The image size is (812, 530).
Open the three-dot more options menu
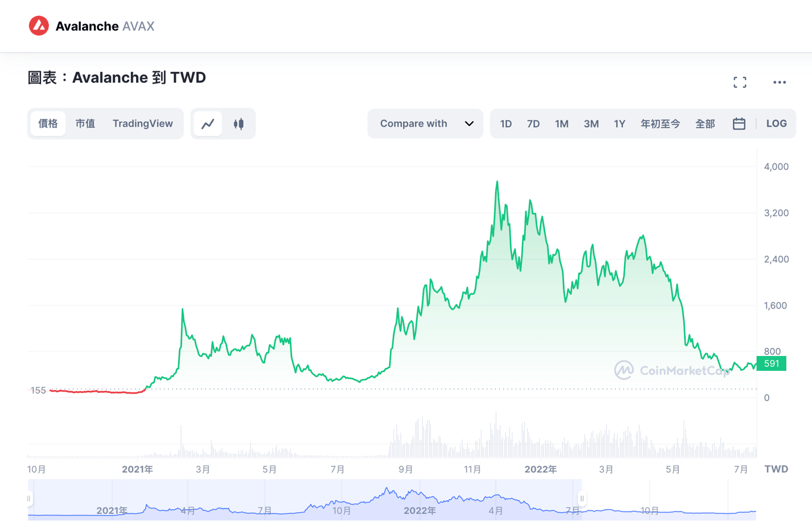pos(779,82)
